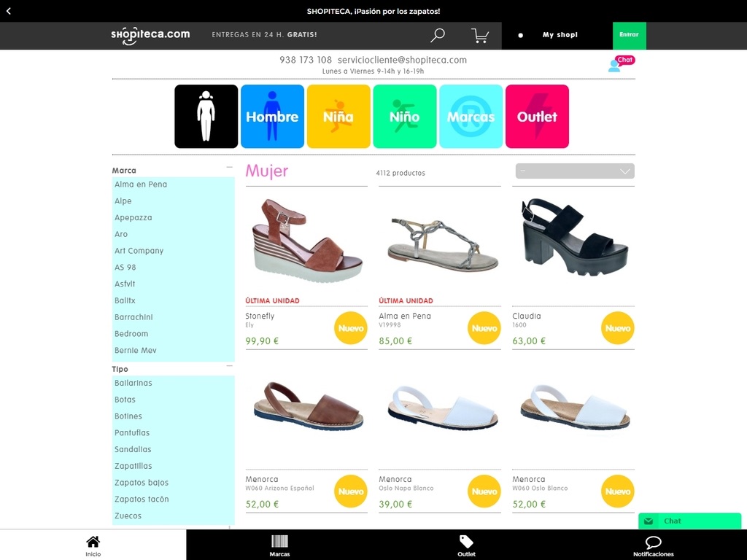Click the Nuevo badge on Stonefly Ely
Viewport: 747px width, 560px height.
point(351,328)
